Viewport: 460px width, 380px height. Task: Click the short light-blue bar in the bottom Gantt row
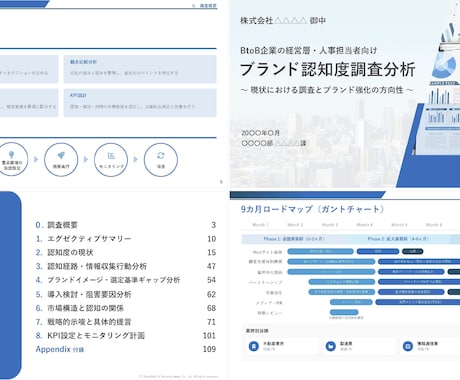pyautogui.click(x=344, y=312)
